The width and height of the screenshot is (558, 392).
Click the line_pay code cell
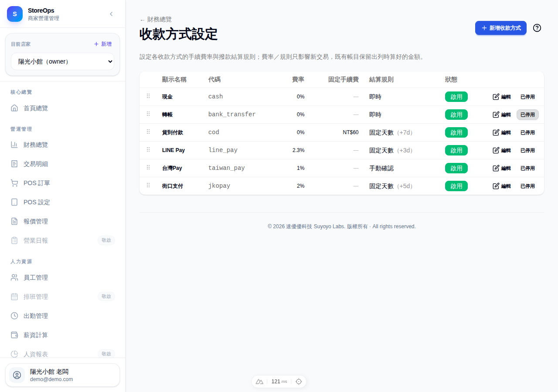pyautogui.click(x=223, y=150)
